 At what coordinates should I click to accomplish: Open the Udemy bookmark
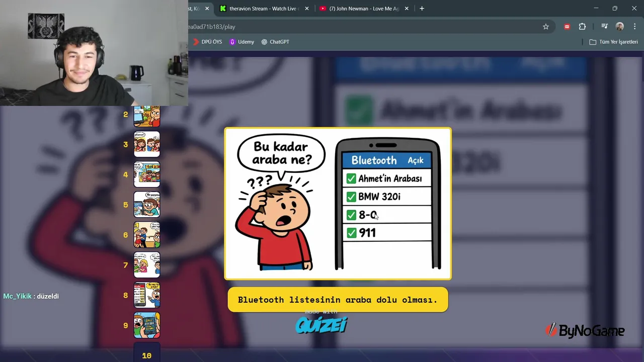point(242,42)
